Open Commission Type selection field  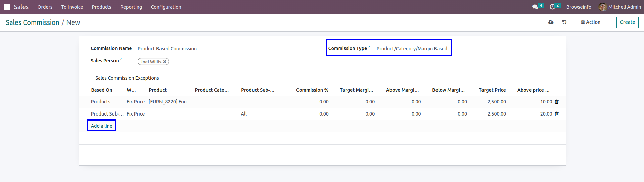coord(412,49)
